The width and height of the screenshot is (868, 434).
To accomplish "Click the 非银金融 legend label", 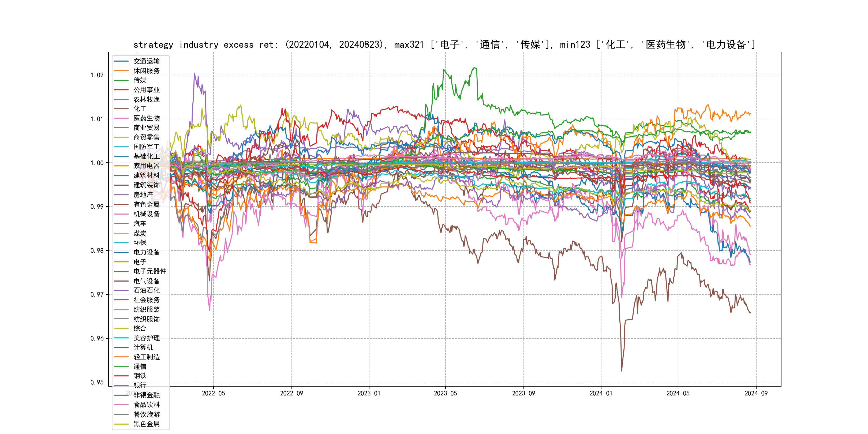I will (x=146, y=395).
